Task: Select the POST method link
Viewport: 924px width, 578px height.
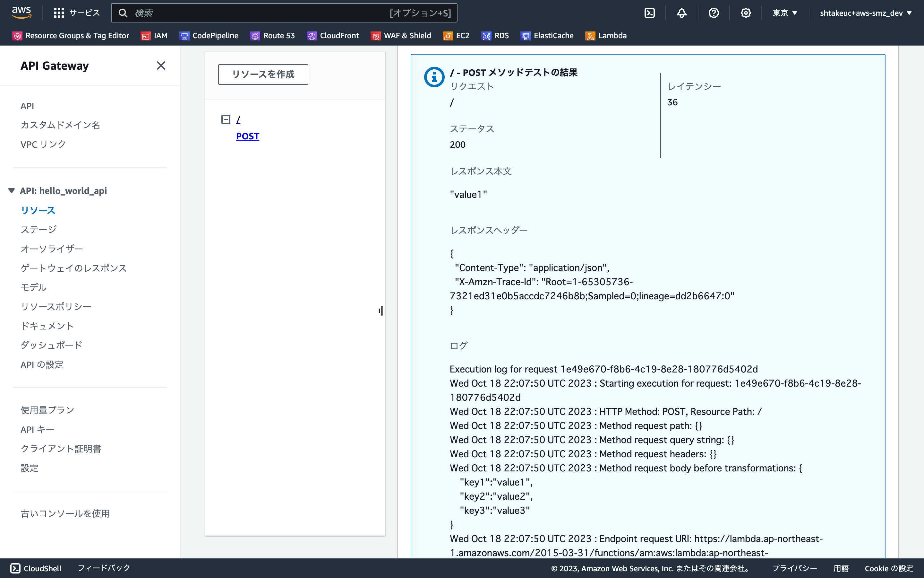Action: click(247, 136)
